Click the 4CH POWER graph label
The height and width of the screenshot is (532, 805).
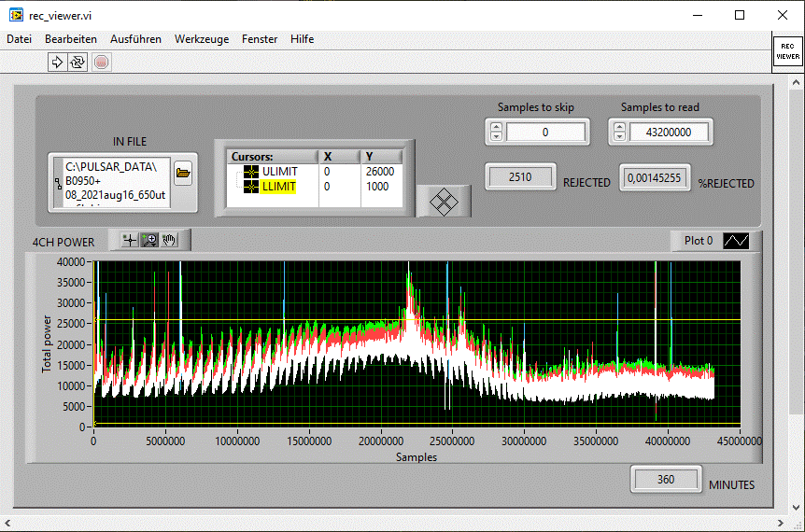(x=64, y=242)
